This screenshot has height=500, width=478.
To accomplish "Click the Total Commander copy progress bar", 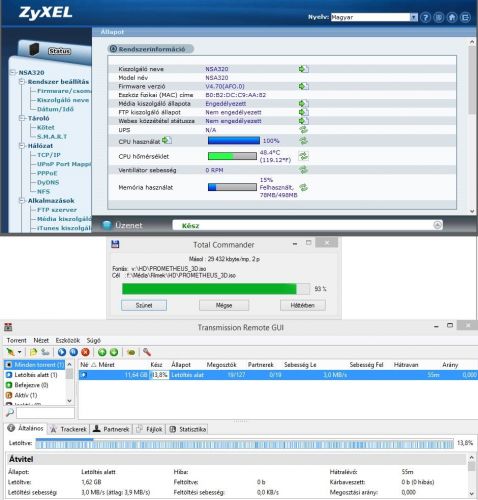I will click(216, 289).
